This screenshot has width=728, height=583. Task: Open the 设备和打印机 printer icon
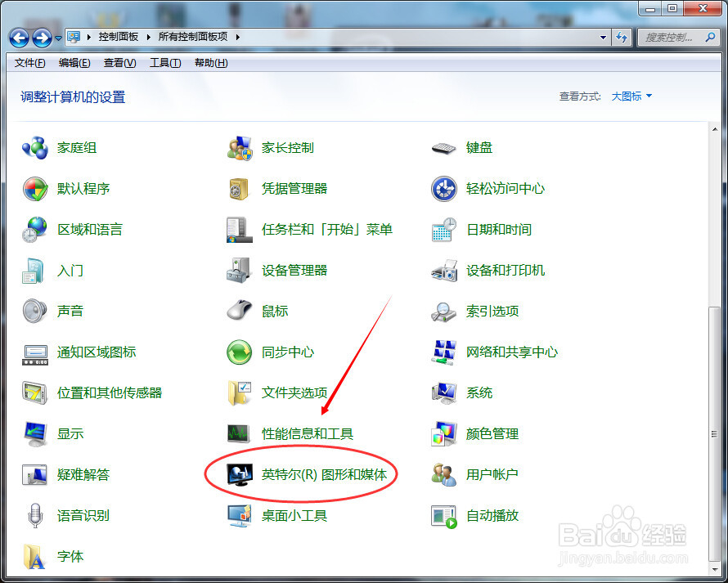444,271
